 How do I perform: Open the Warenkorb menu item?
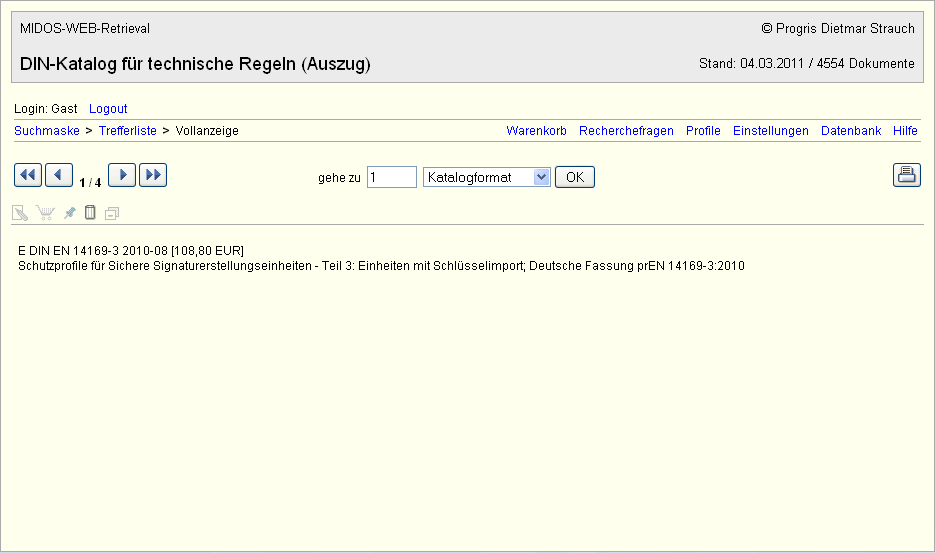tap(536, 131)
